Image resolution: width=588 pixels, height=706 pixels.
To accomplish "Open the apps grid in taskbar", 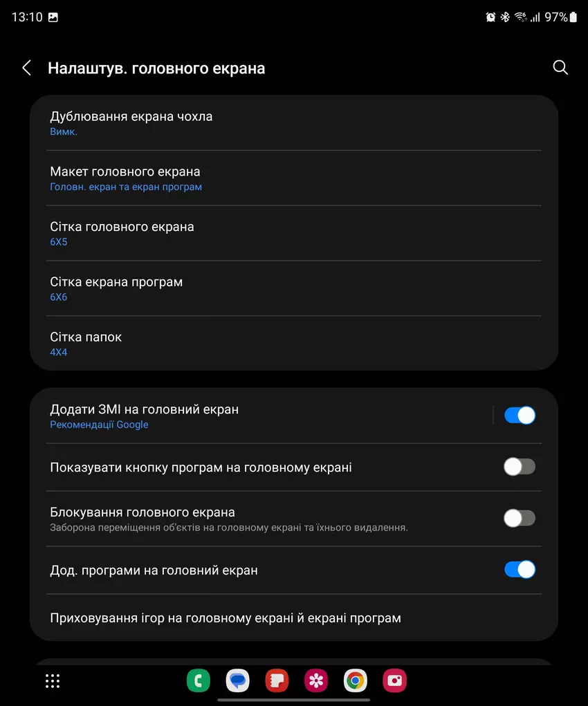I will [53, 681].
